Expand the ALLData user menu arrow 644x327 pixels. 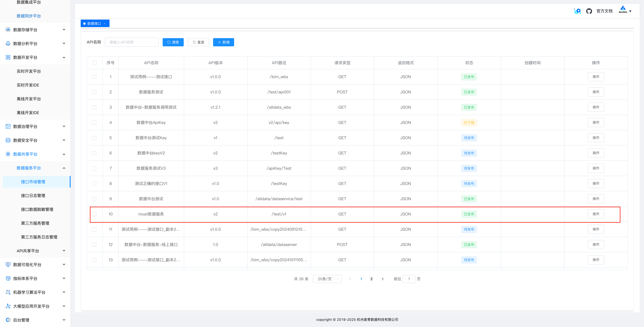[630, 11]
